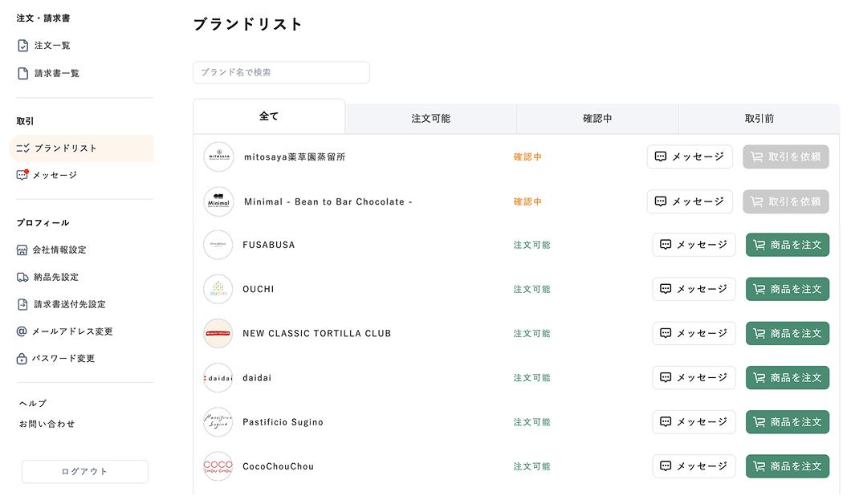Select the 取引前 tab
The height and width of the screenshot is (504, 851).
[759, 119]
